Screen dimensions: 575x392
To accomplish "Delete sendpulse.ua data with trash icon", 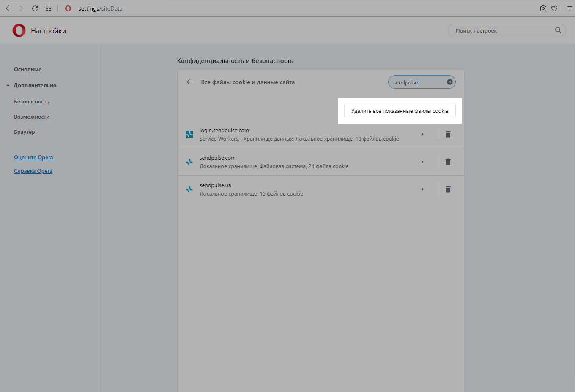I will [448, 189].
